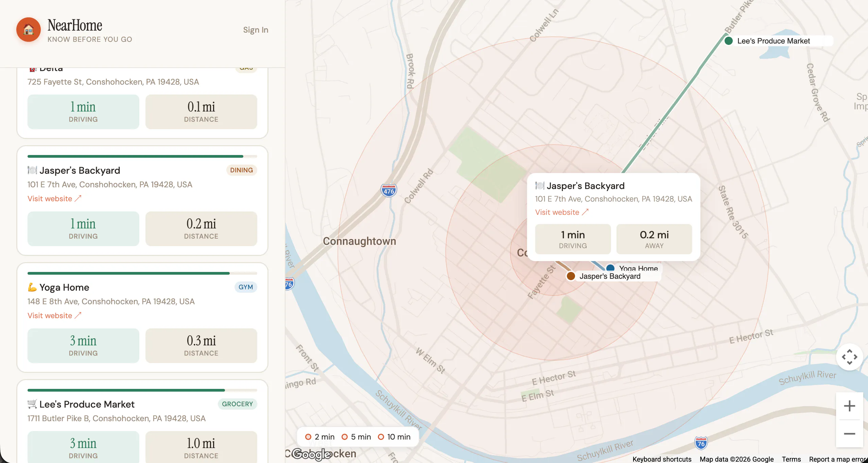Open the Yoga Home card title
Image resolution: width=868 pixels, height=463 pixels.
[x=64, y=287]
